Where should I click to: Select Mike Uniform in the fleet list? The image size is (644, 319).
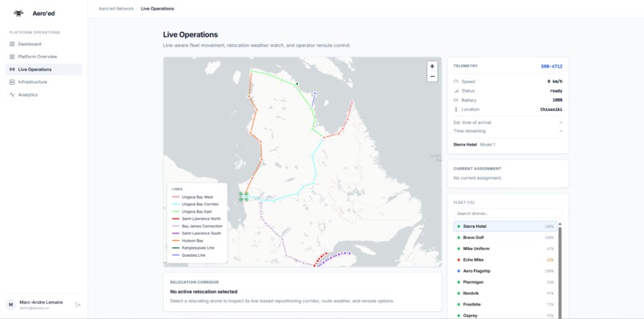(505, 249)
